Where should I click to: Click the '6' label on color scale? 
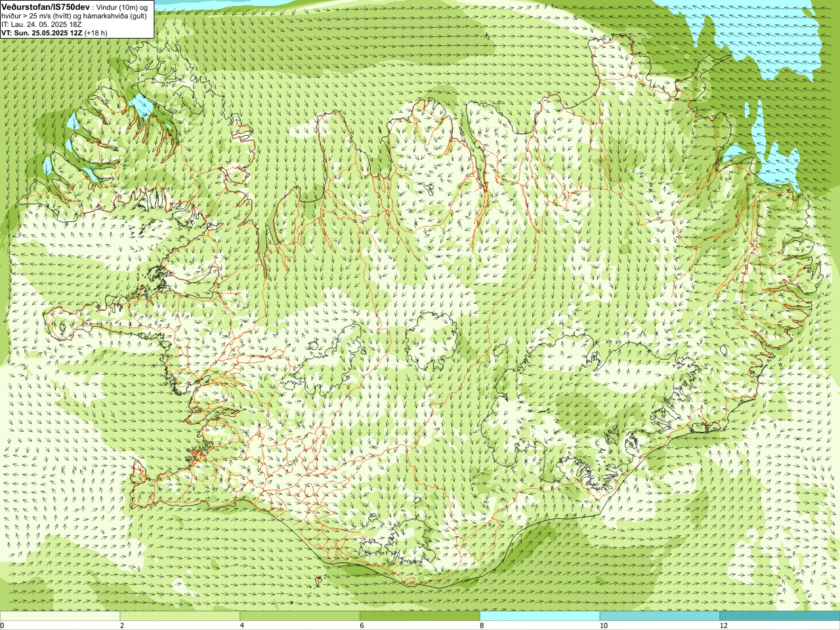coord(362,625)
